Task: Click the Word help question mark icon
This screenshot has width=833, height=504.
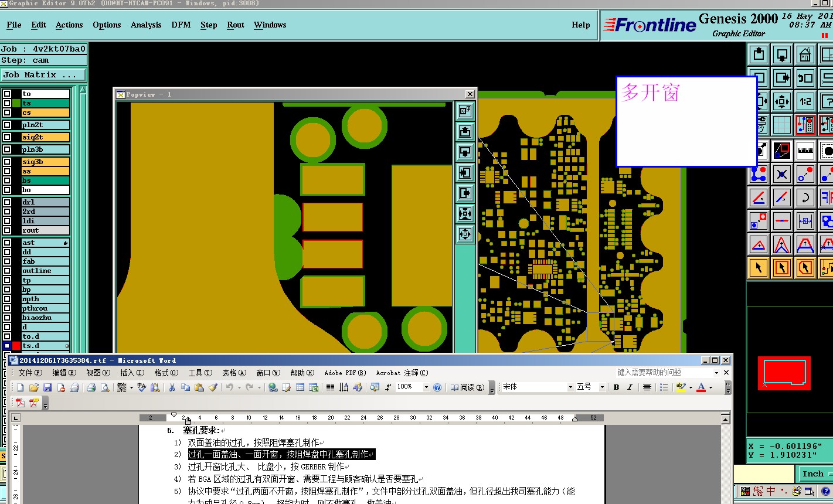Action: point(437,387)
